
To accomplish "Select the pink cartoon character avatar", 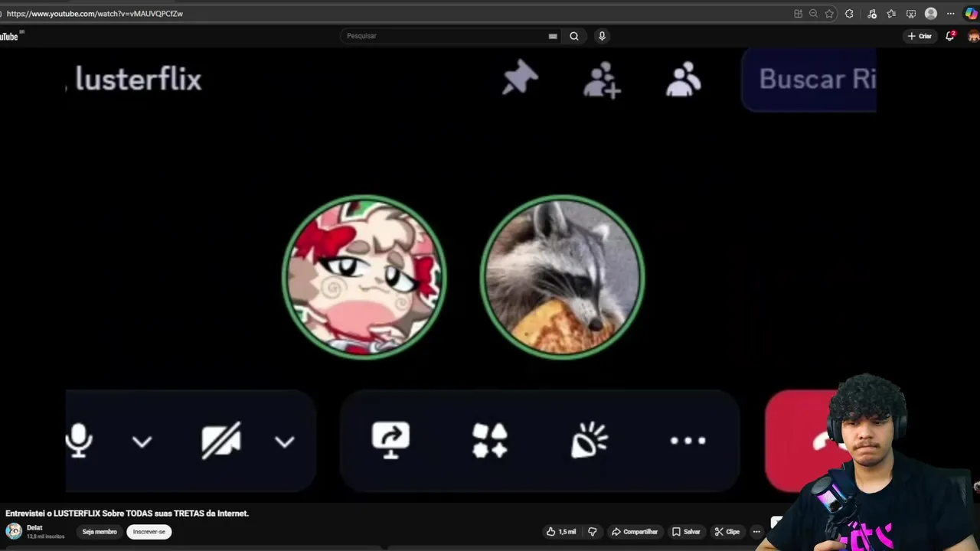I will [364, 276].
